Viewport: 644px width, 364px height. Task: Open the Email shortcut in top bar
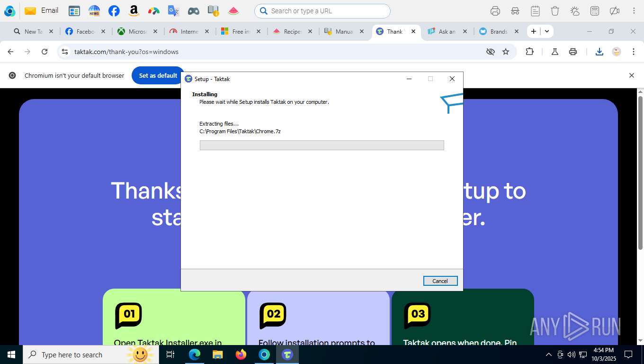[x=41, y=10]
